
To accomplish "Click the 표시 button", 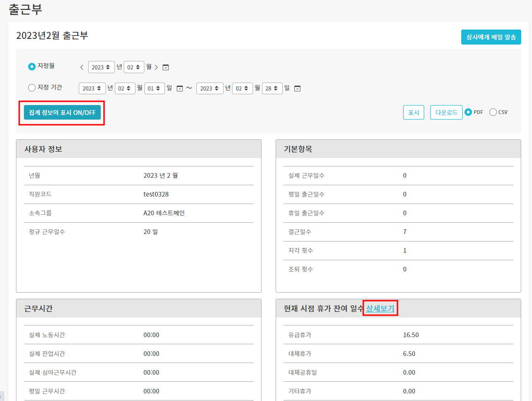I will coord(413,113).
